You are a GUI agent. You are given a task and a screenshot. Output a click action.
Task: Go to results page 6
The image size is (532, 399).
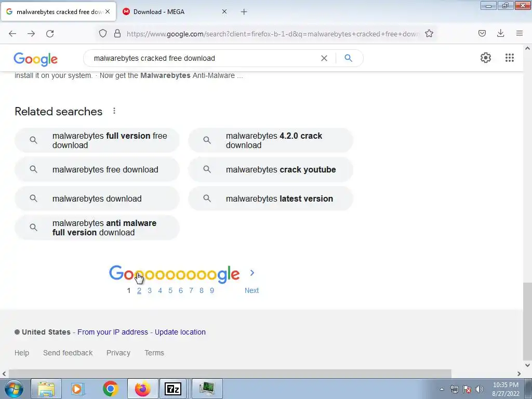[180, 290]
